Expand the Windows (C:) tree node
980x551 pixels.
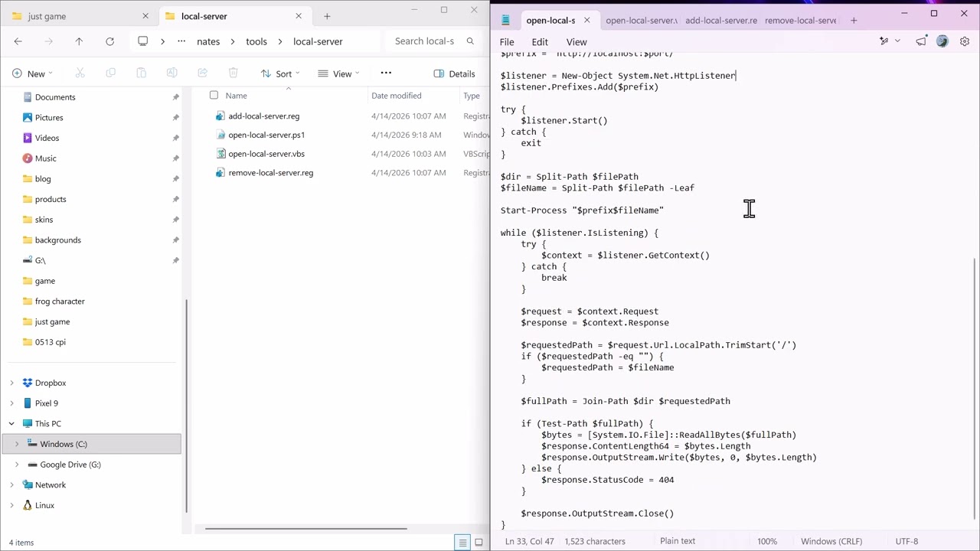17,444
